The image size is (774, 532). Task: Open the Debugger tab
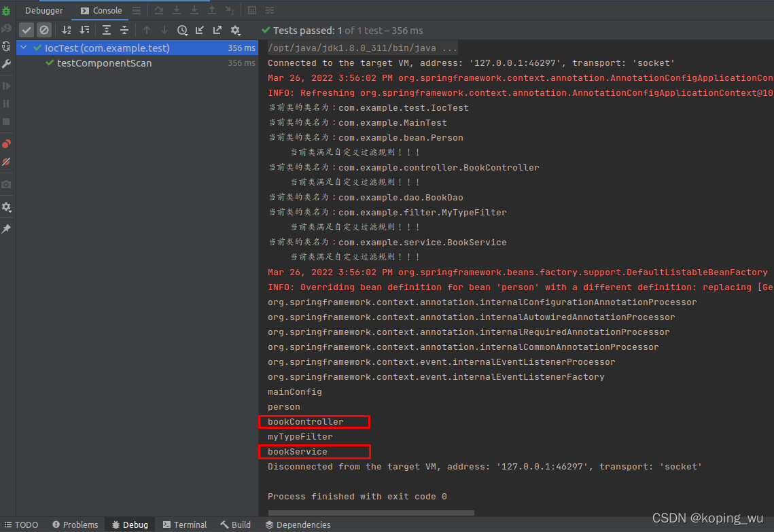tap(44, 10)
